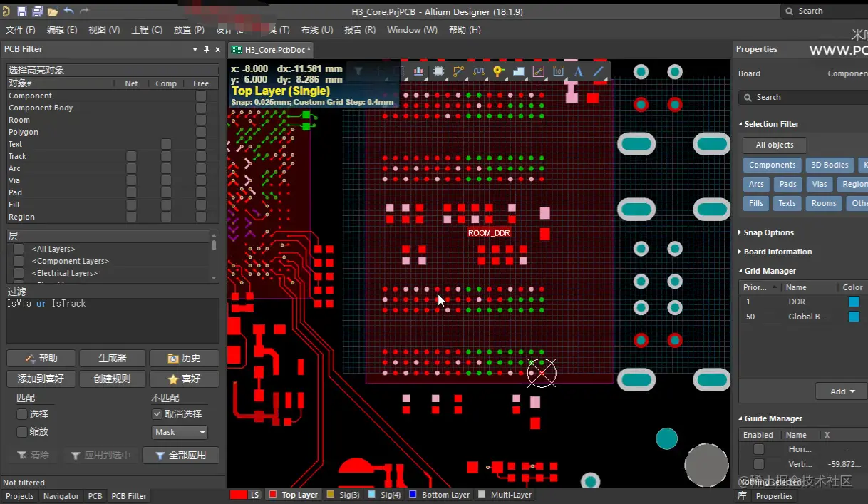Select the Interactive Routing tool
868x504 pixels.
coord(458,71)
